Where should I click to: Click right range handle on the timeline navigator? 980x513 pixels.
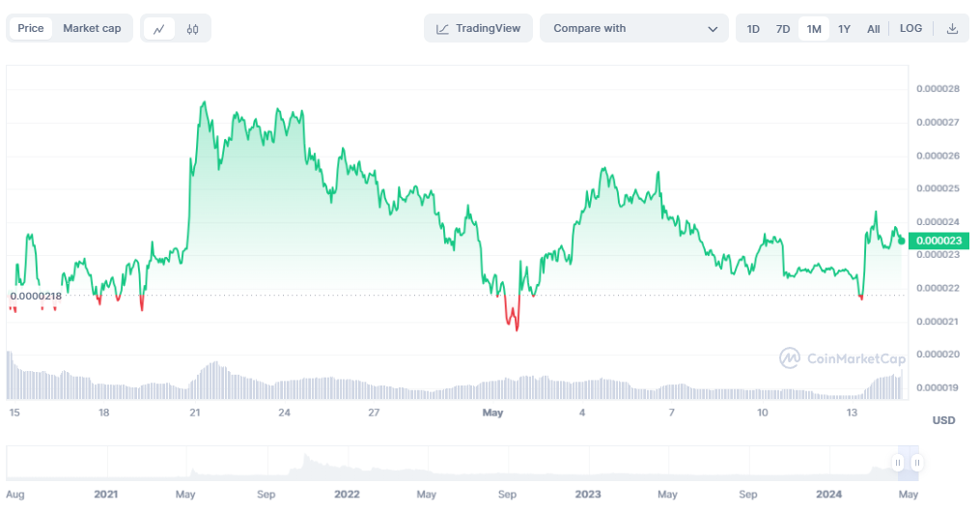click(916, 463)
